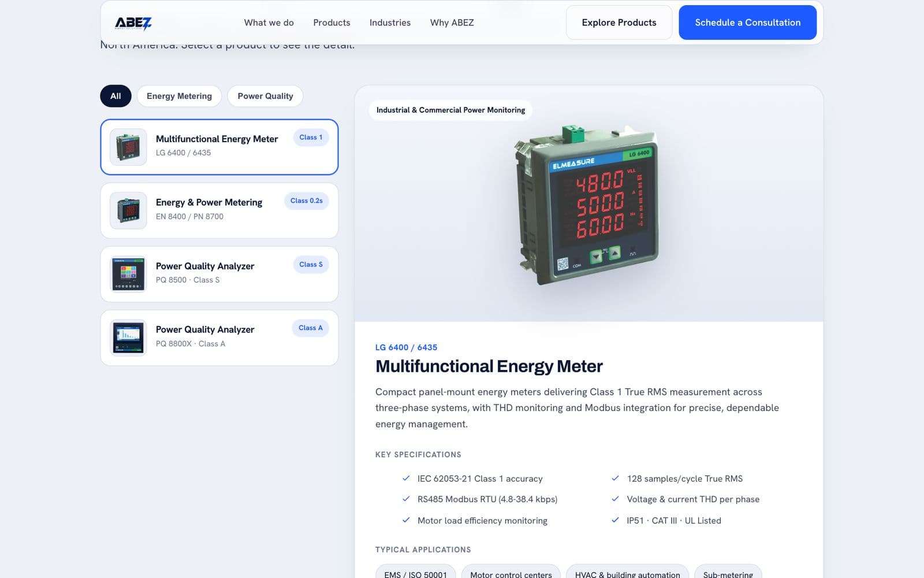Filter by Power Quality
Viewport: 924px width, 578px height.
[265, 96]
